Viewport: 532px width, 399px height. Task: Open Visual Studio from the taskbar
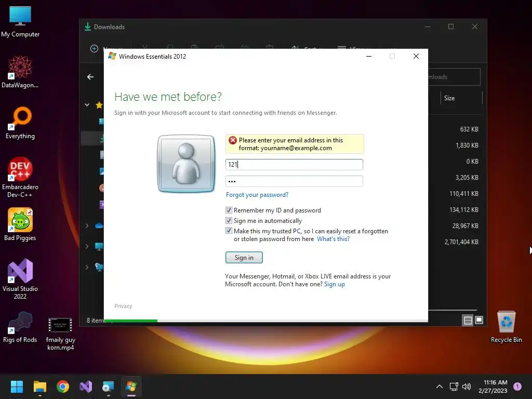[86, 387]
